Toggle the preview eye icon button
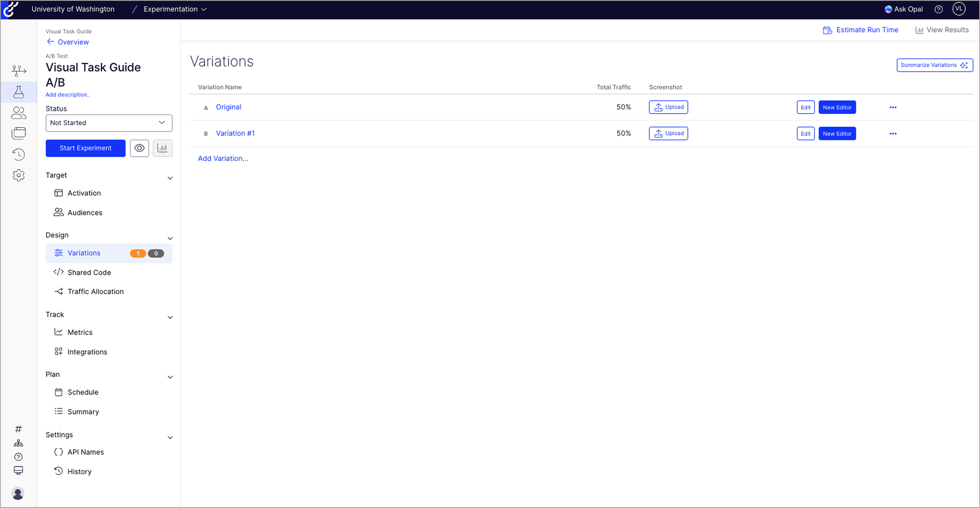Viewport: 980px width, 508px height. [139, 148]
